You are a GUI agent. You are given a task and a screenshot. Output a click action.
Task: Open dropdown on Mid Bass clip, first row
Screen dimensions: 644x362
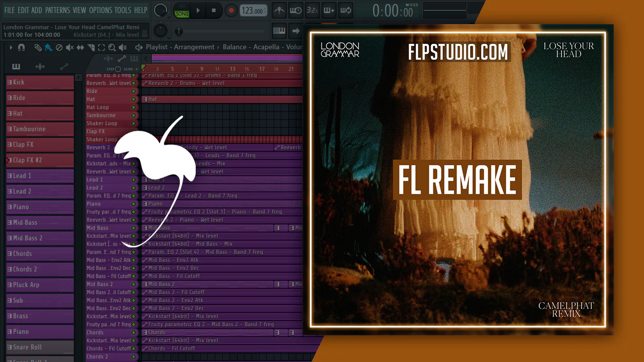click(x=145, y=228)
